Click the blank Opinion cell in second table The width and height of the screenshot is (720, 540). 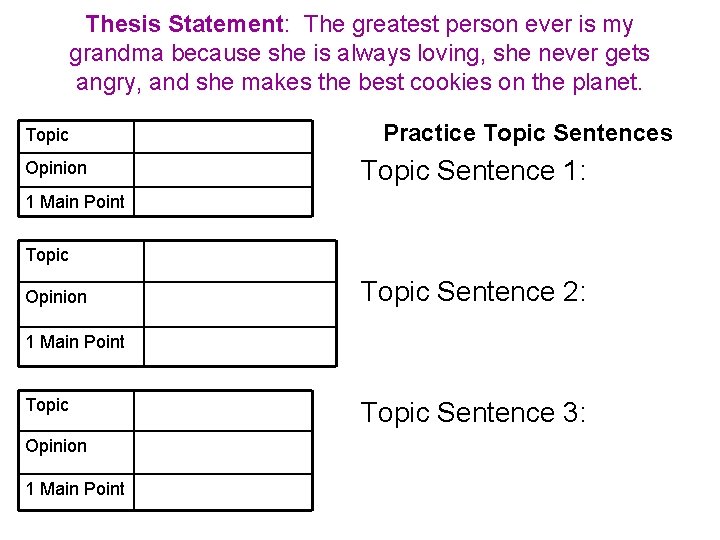[240, 304]
